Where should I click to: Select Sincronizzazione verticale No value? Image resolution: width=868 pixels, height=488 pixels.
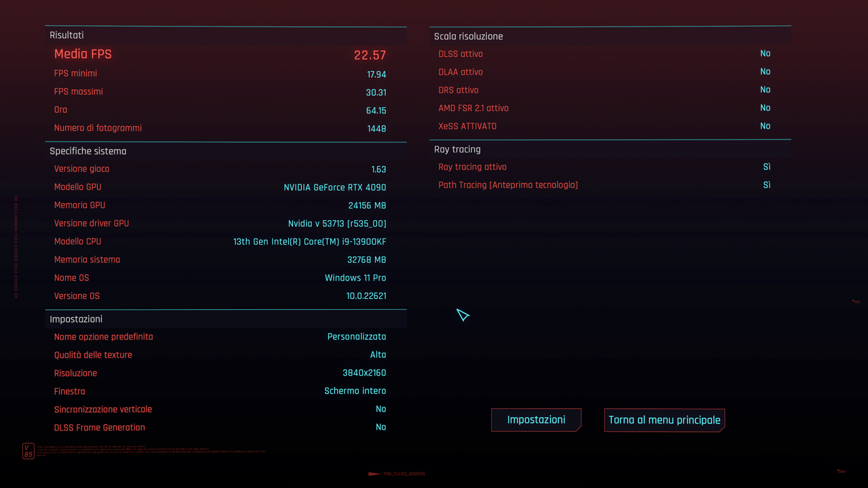point(381,409)
